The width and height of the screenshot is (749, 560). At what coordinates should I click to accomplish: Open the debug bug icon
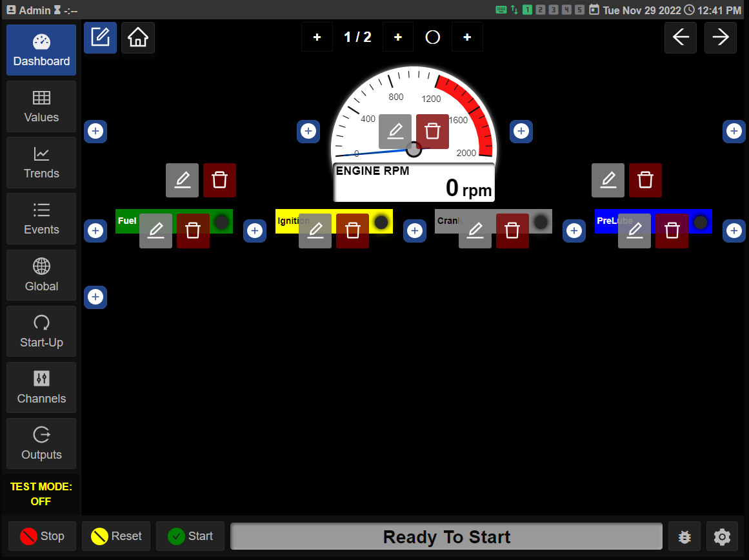[x=684, y=537]
